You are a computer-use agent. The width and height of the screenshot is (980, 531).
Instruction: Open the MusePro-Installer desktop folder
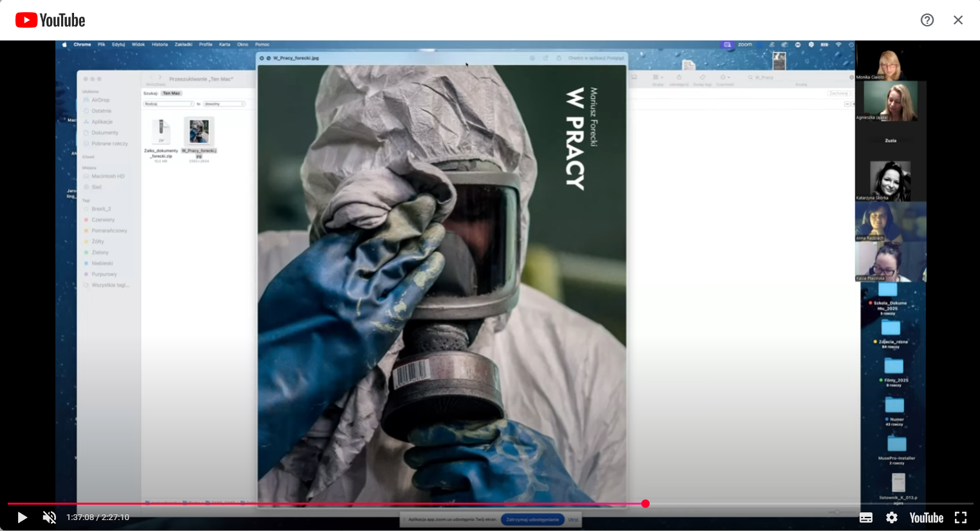click(x=896, y=443)
